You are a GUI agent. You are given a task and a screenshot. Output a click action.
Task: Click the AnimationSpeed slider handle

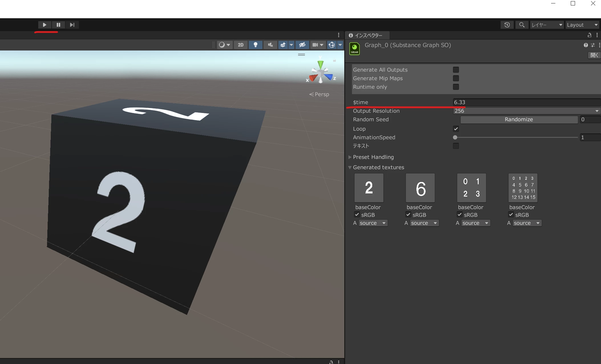click(x=455, y=137)
